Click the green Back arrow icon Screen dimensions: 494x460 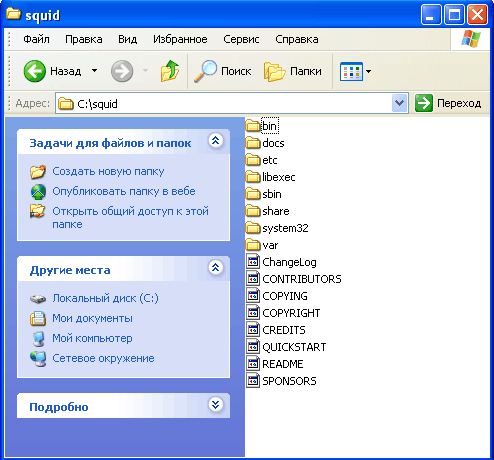[x=34, y=71]
